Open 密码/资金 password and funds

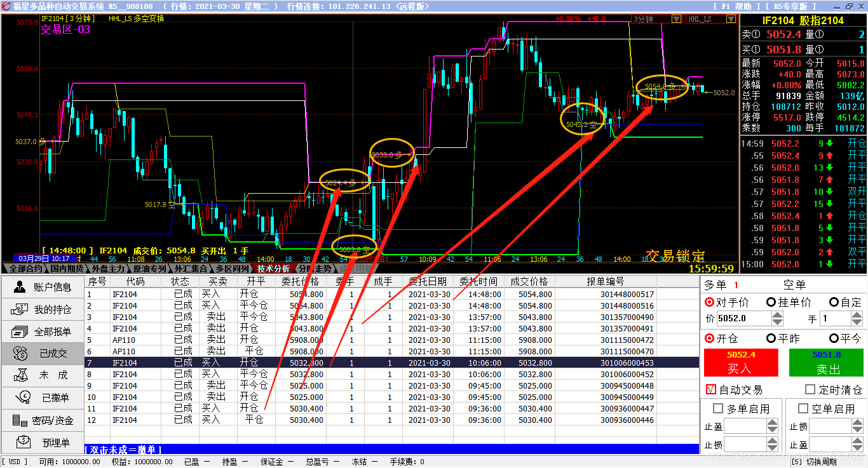pyautogui.click(x=43, y=420)
